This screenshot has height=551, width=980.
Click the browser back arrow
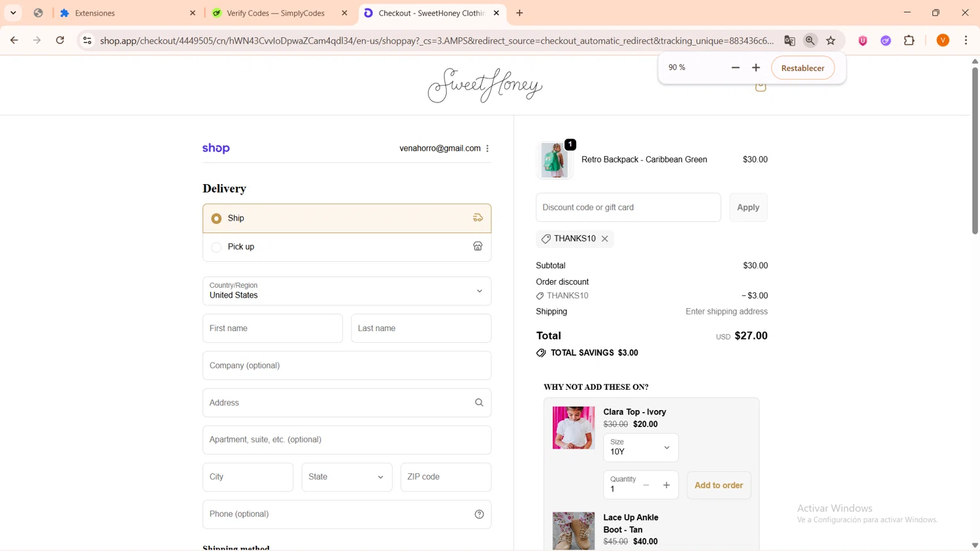tap(14, 40)
